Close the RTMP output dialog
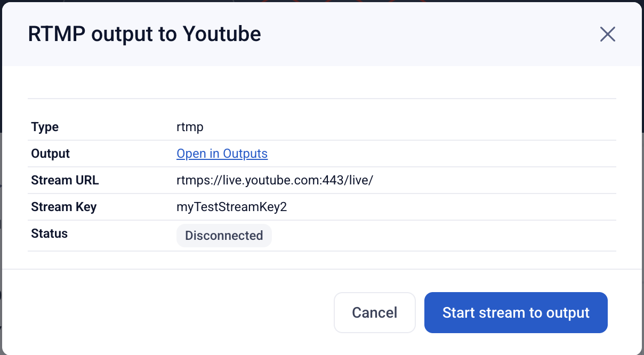 pos(608,34)
